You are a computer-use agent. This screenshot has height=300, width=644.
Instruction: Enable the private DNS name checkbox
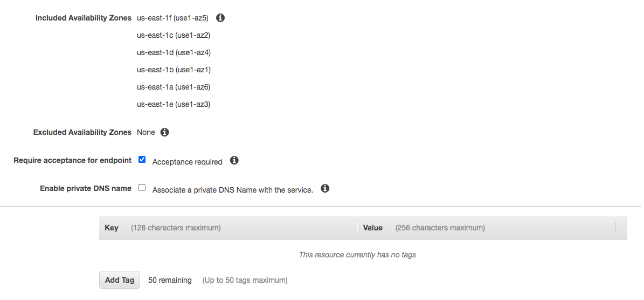[142, 188]
